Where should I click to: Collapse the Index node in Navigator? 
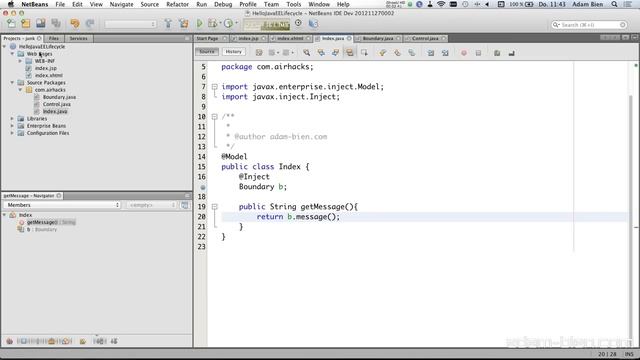coord(4,215)
